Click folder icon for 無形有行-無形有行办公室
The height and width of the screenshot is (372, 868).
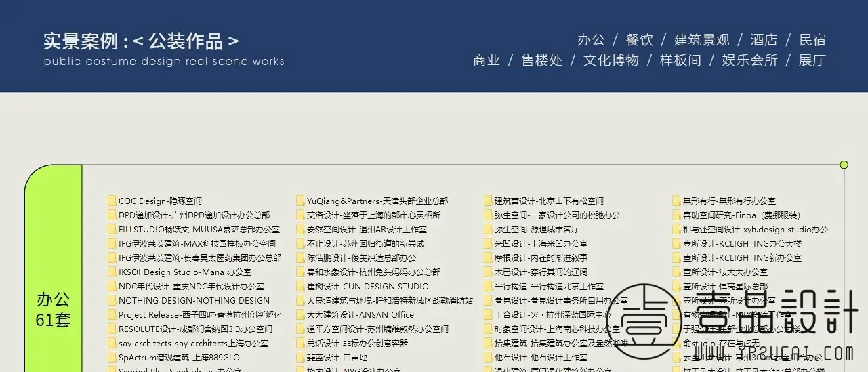(676, 201)
